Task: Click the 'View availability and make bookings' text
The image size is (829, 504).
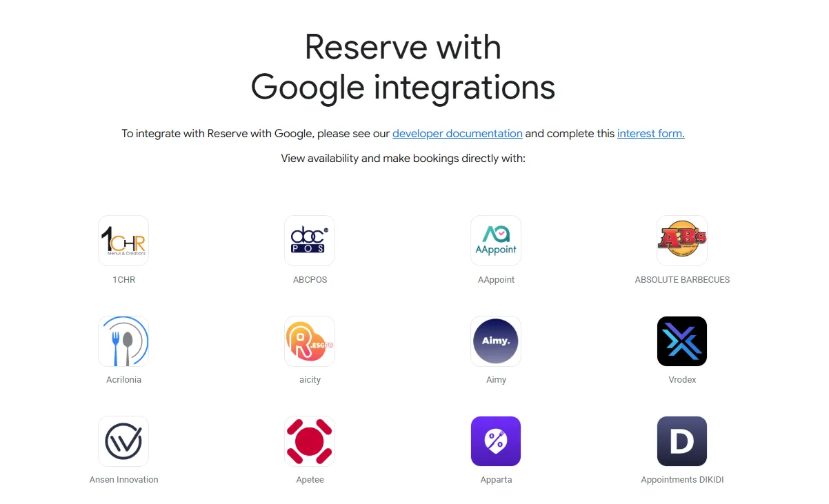Action: 403,159
